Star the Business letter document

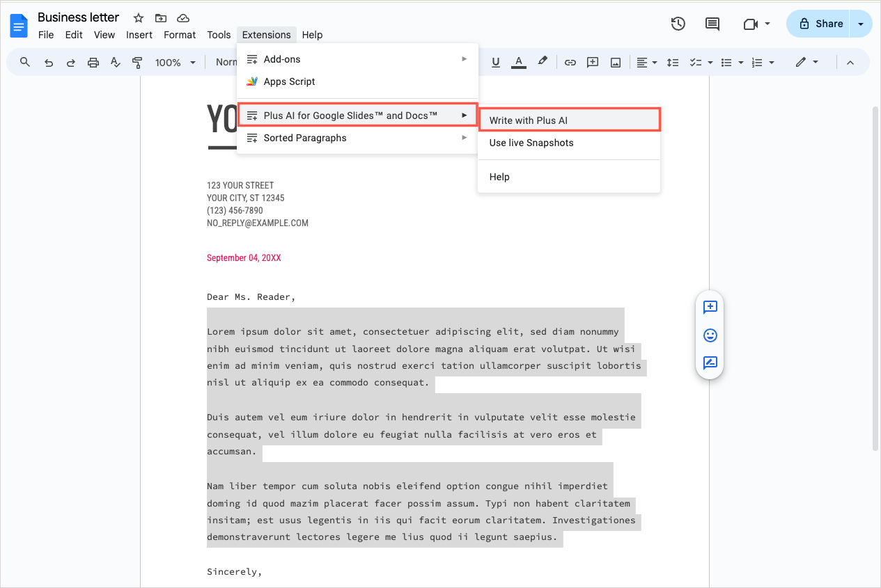[139, 18]
